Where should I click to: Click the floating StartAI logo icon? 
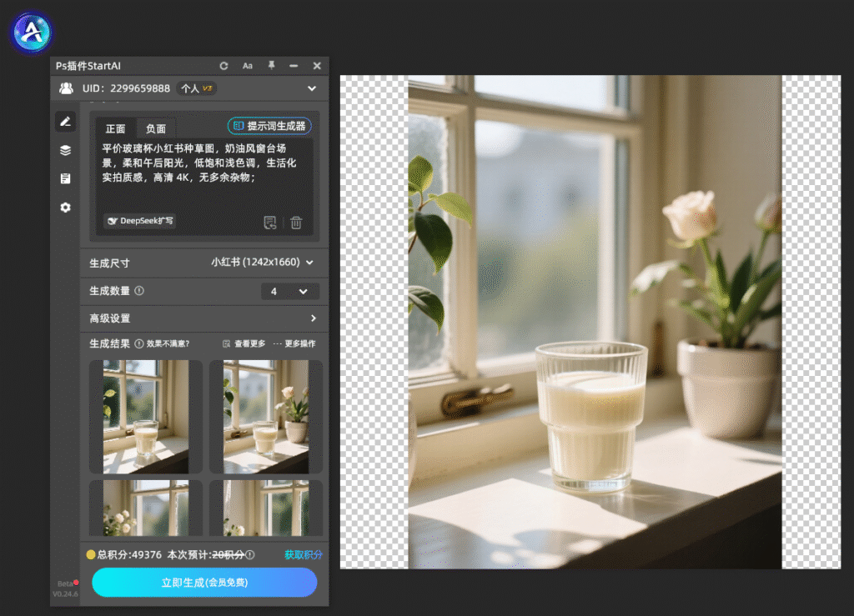(32, 33)
